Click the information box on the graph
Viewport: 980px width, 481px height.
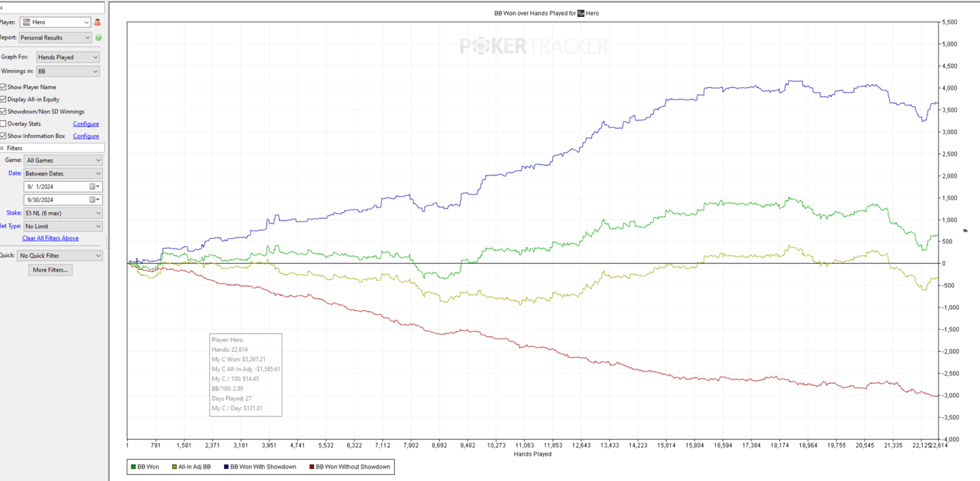coord(245,374)
